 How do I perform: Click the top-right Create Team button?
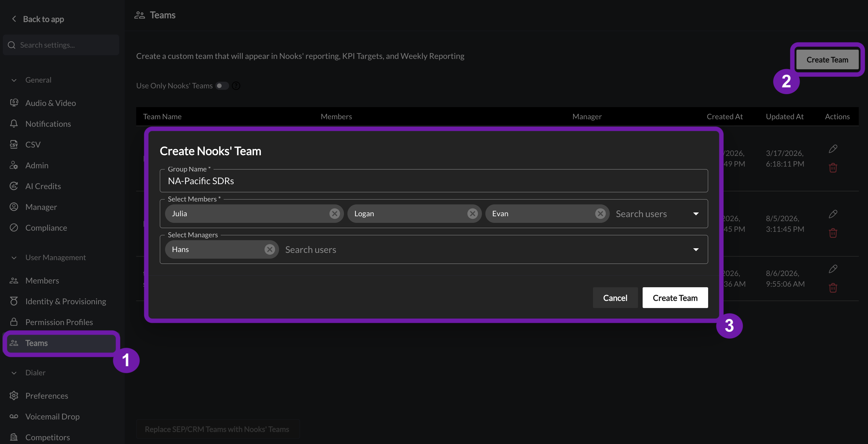pos(827,60)
